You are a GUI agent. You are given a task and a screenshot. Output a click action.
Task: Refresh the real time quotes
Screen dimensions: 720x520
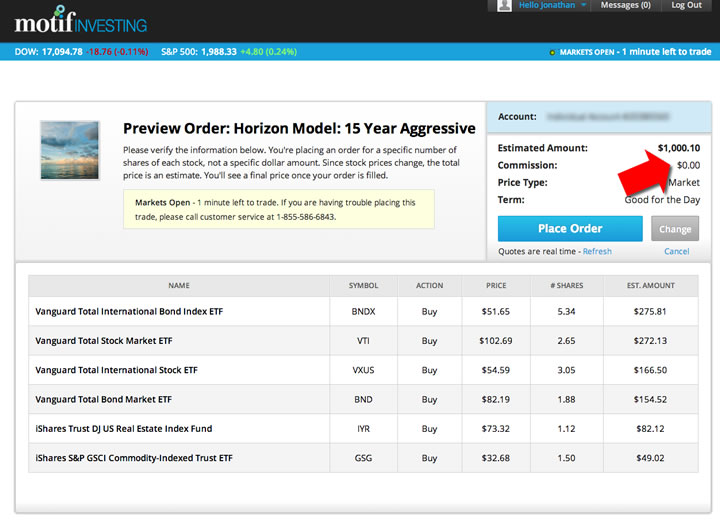point(597,251)
